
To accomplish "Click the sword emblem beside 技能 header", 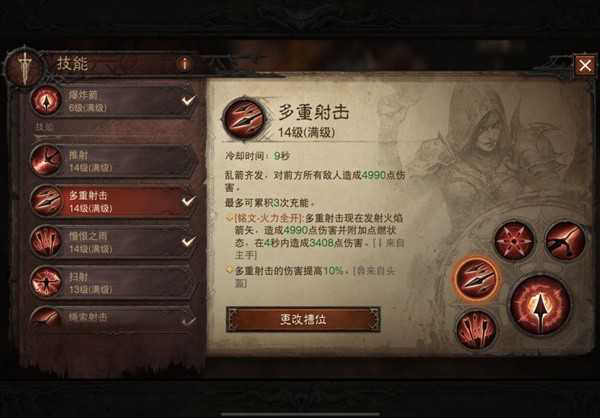I will (x=24, y=68).
